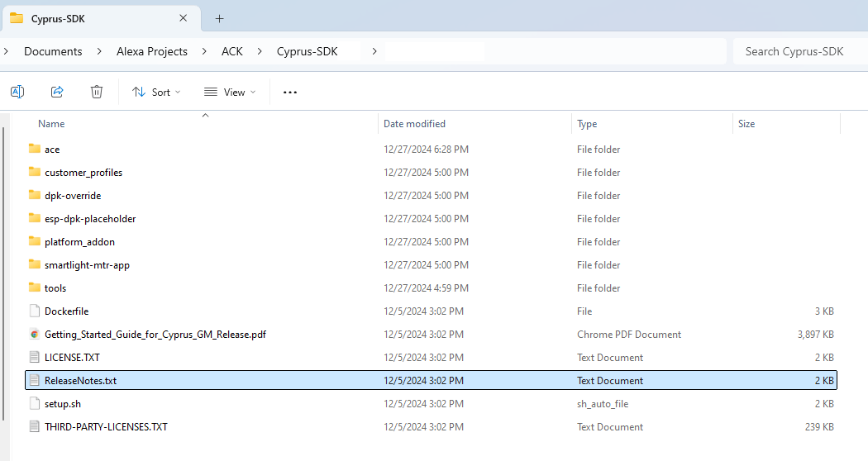868x461 pixels.
Task: Click the 3,897 KB size value
Action: (815, 335)
